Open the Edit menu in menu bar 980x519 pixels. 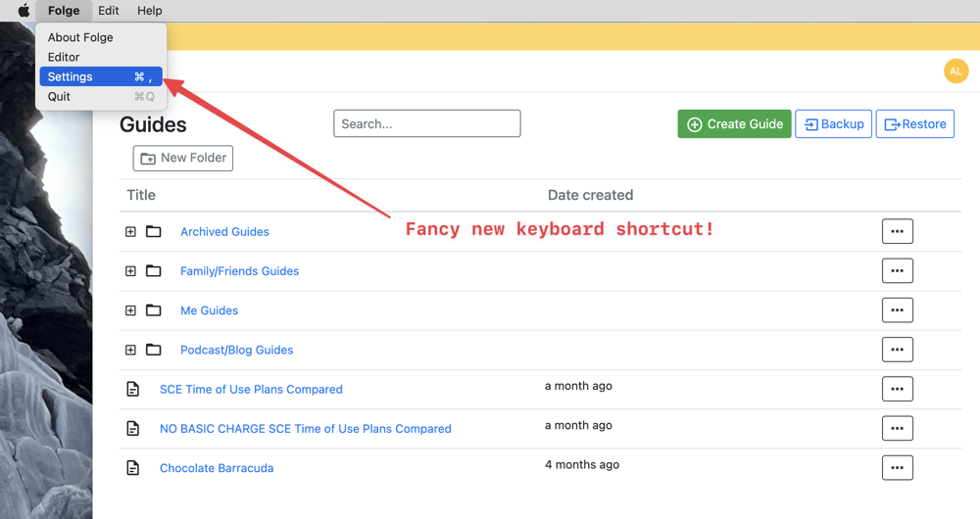click(108, 11)
